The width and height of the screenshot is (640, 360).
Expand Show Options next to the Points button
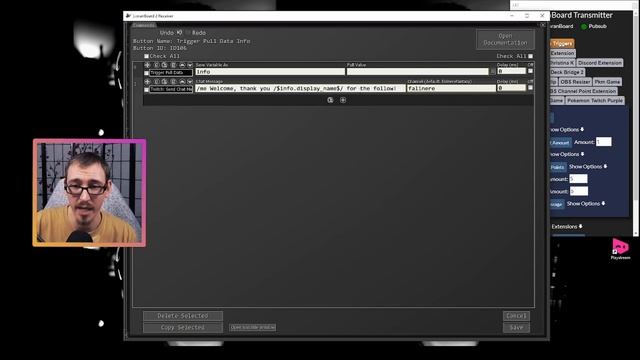pyautogui.click(x=588, y=167)
